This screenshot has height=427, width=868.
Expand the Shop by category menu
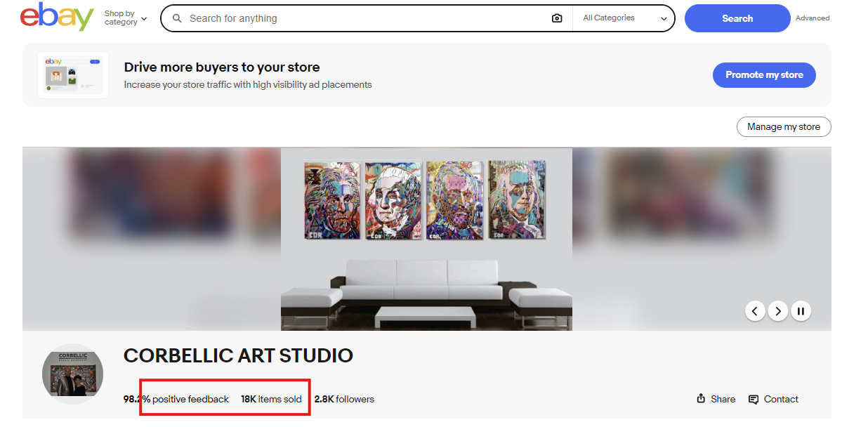coord(126,18)
